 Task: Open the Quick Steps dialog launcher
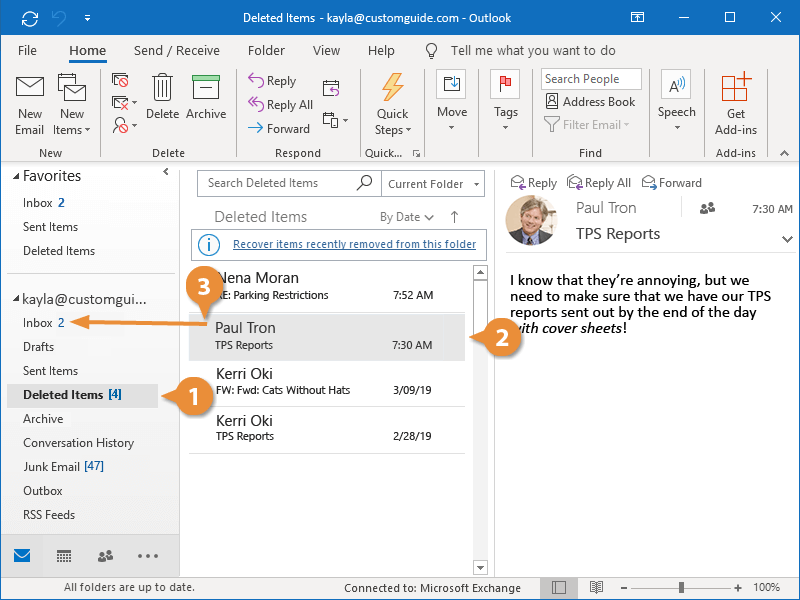(416, 153)
